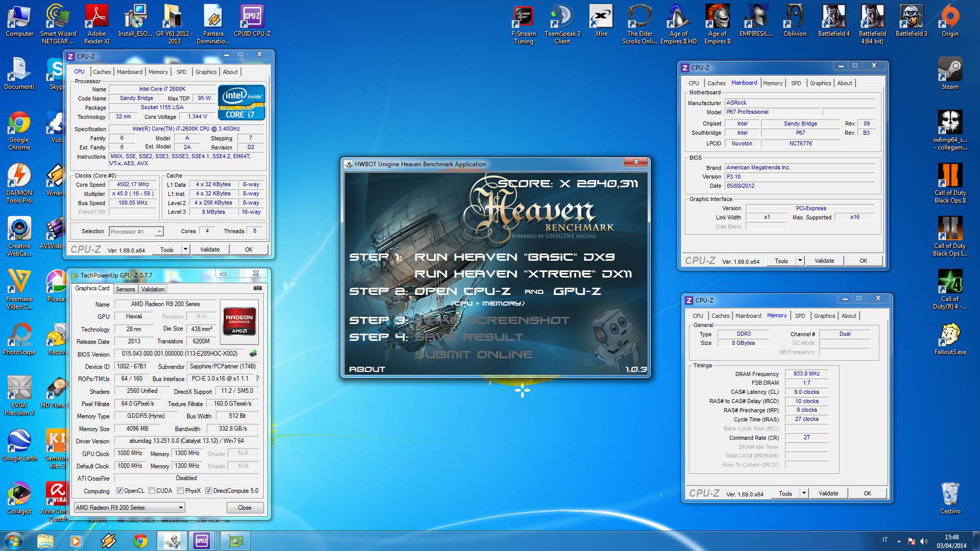Click OK in the Mainboard CPU-Z window
This screenshot has height=551, width=980.
click(863, 261)
